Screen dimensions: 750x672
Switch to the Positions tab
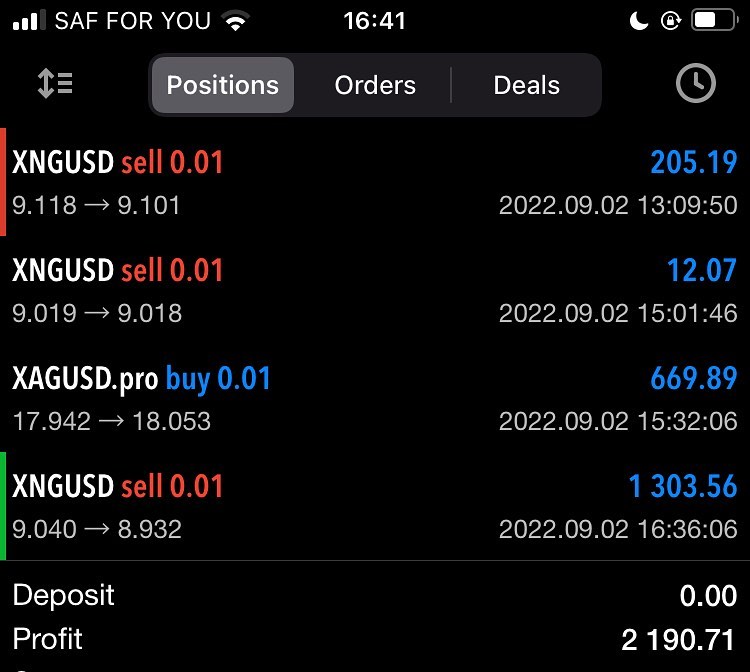coord(223,85)
